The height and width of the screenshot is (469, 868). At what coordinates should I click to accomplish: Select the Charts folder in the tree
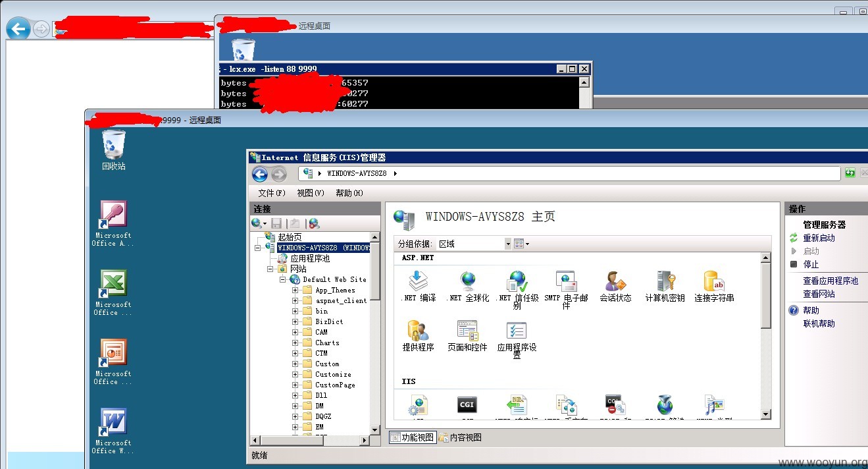pos(327,343)
